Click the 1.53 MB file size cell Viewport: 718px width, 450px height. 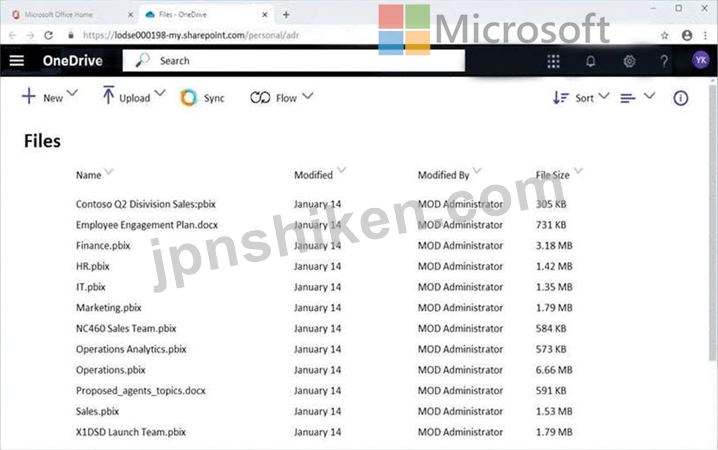554,412
